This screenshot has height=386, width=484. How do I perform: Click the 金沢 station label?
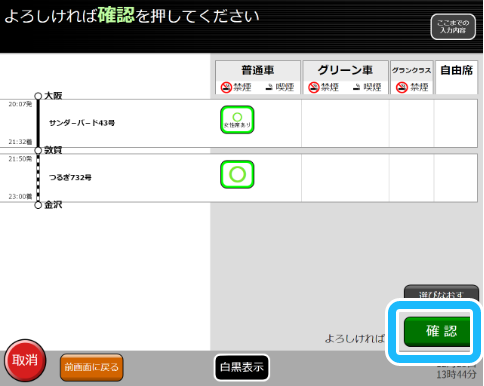click(x=53, y=205)
